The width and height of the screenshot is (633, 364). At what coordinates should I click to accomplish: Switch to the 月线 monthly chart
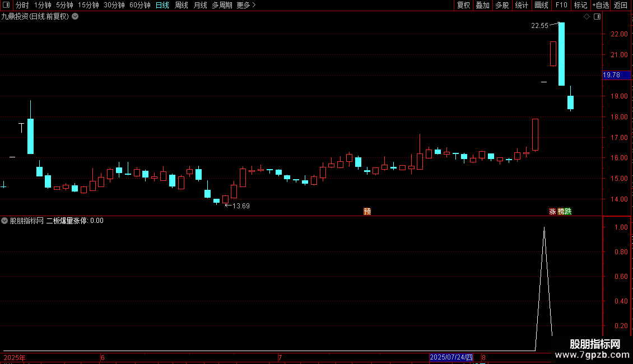[200, 5]
